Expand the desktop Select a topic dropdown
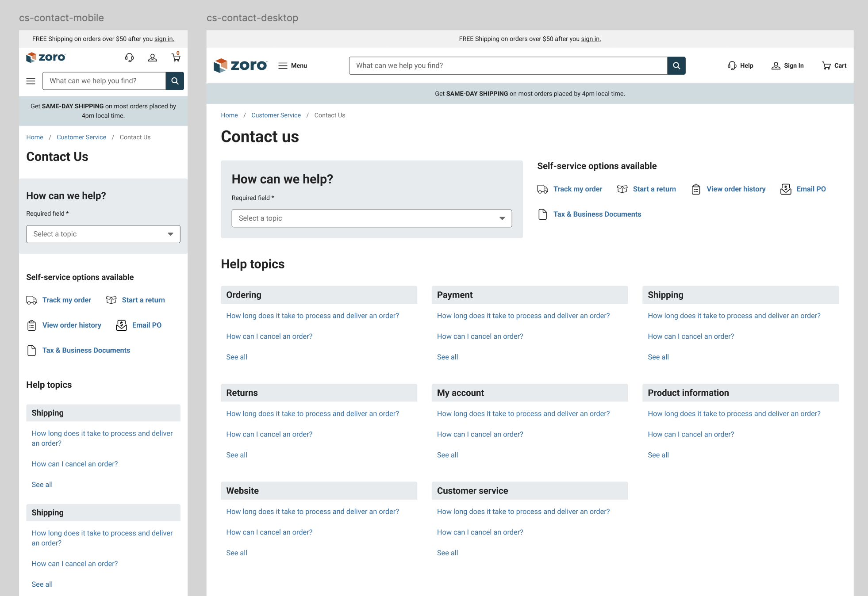The width and height of the screenshot is (868, 596). tap(372, 218)
